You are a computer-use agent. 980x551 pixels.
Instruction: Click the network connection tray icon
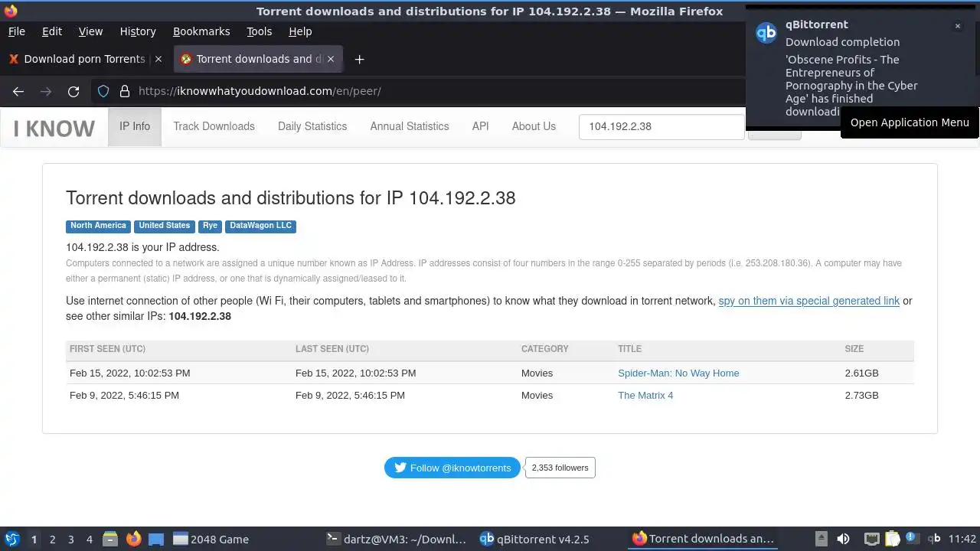[871, 539]
